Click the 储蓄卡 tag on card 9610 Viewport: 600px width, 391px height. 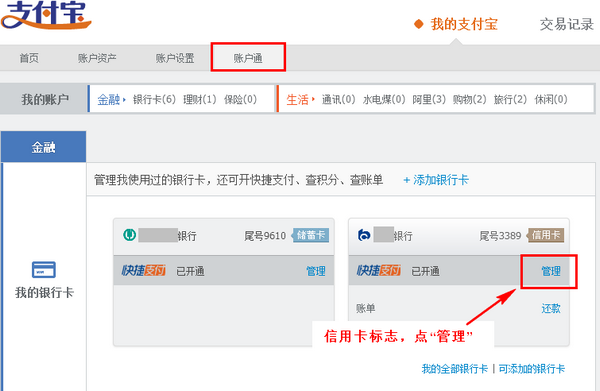point(310,235)
